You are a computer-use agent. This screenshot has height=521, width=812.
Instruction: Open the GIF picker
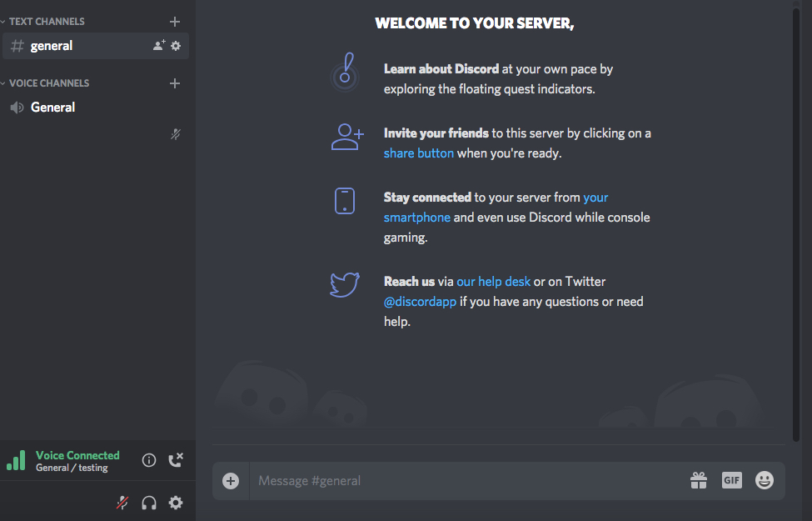point(731,480)
